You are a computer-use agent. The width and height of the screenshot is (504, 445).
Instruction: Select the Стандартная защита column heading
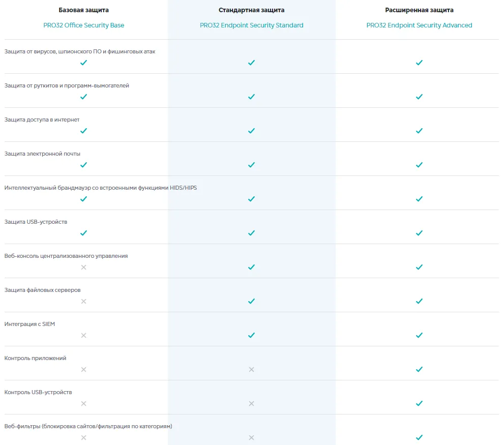pyautogui.click(x=251, y=10)
